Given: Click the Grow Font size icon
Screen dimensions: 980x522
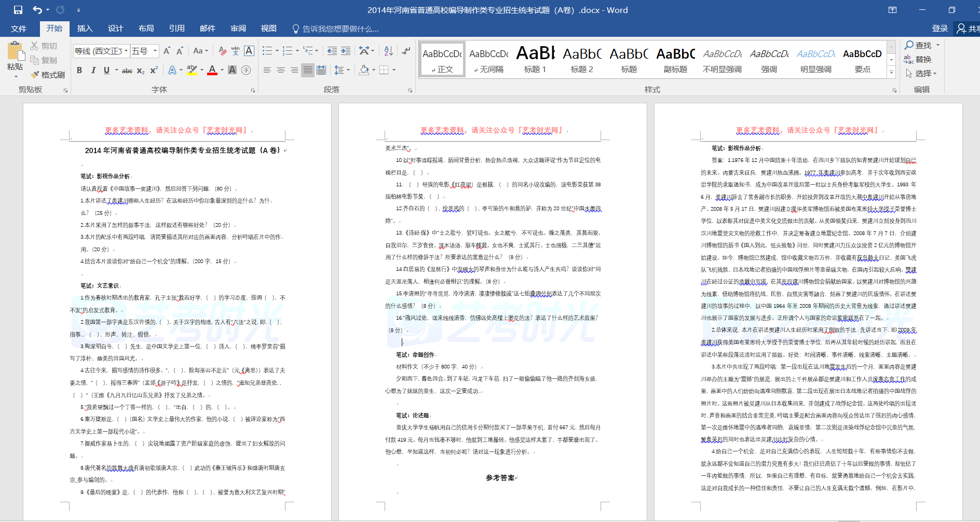Looking at the screenshot, I should coord(167,51).
